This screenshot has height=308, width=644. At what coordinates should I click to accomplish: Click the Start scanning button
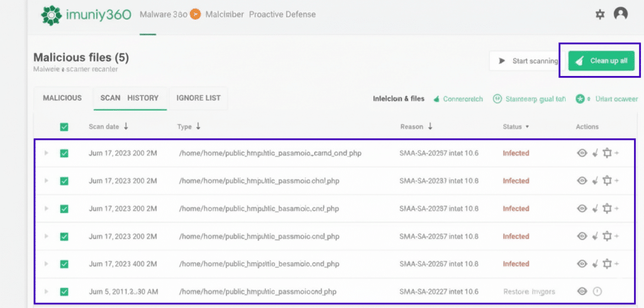pos(527,61)
